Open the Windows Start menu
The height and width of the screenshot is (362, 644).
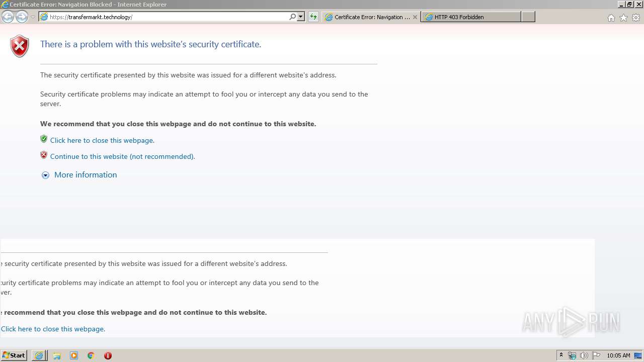coord(14,355)
